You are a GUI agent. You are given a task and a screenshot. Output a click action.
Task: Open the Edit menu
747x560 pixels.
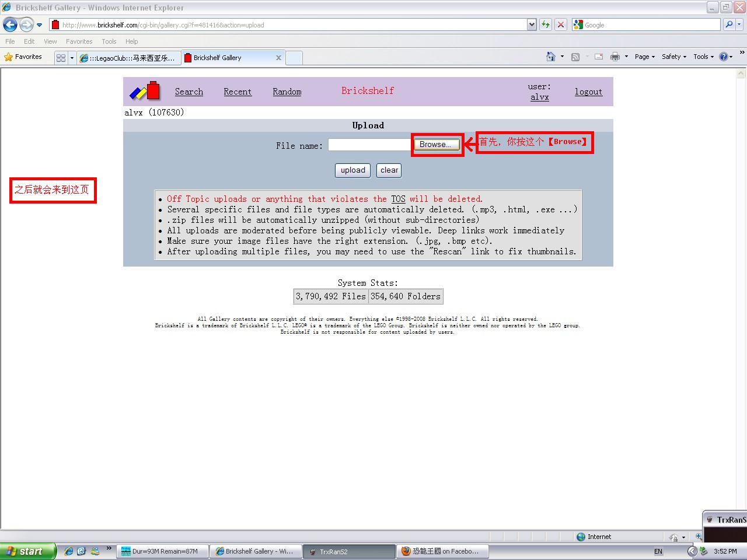(x=29, y=41)
